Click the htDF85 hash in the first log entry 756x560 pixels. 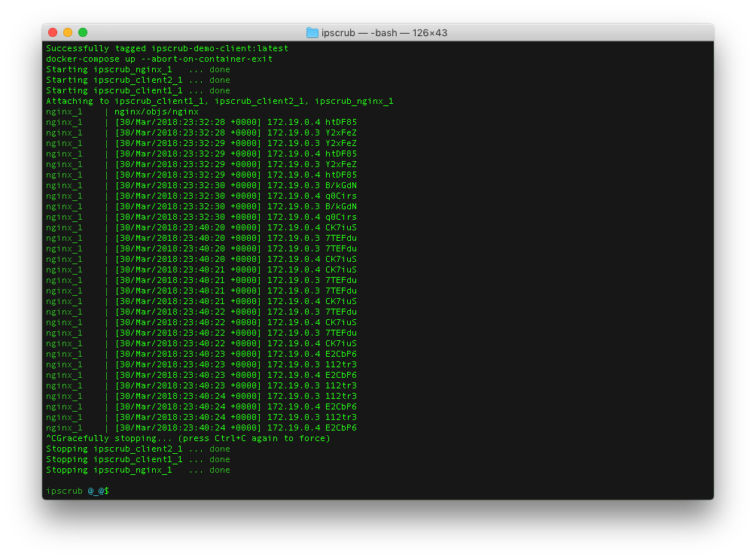(343, 121)
